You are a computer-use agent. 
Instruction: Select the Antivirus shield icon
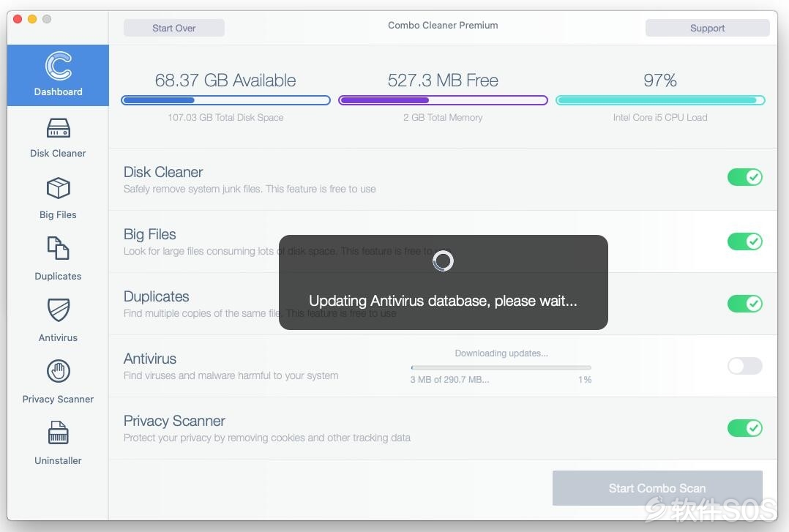(59, 310)
